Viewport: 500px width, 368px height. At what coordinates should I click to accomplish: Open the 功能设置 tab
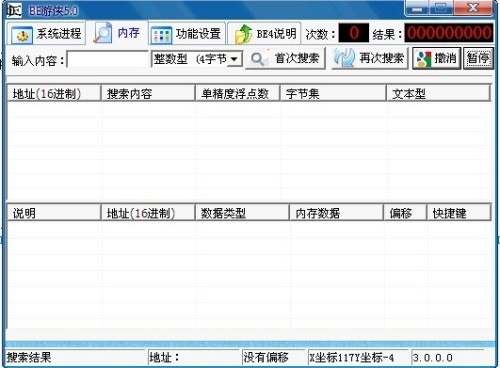187,33
